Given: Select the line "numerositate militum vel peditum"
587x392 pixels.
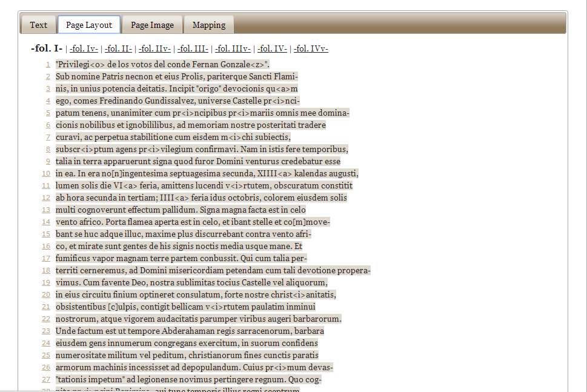Looking at the screenshot, I should [x=187, y=355].
